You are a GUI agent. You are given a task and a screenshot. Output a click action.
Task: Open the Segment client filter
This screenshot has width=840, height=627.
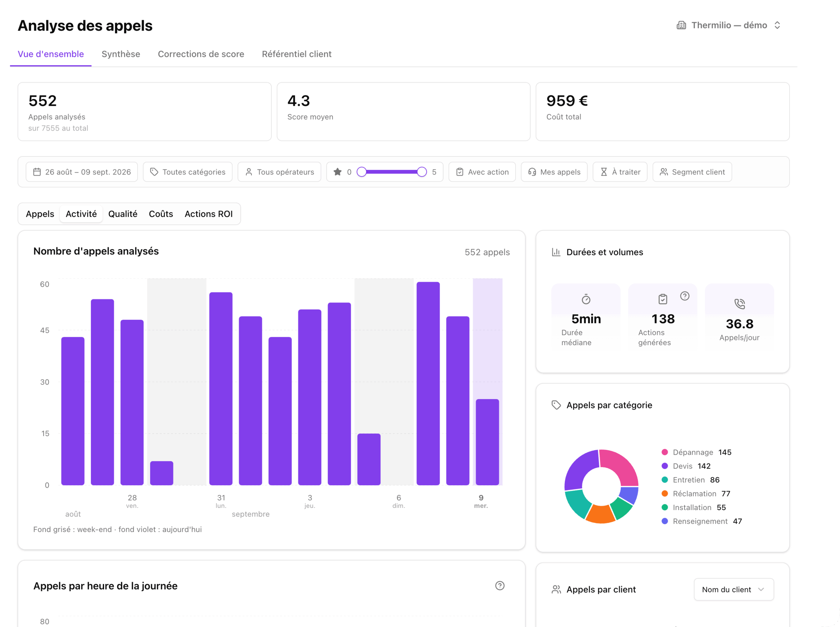click(692, 172)
